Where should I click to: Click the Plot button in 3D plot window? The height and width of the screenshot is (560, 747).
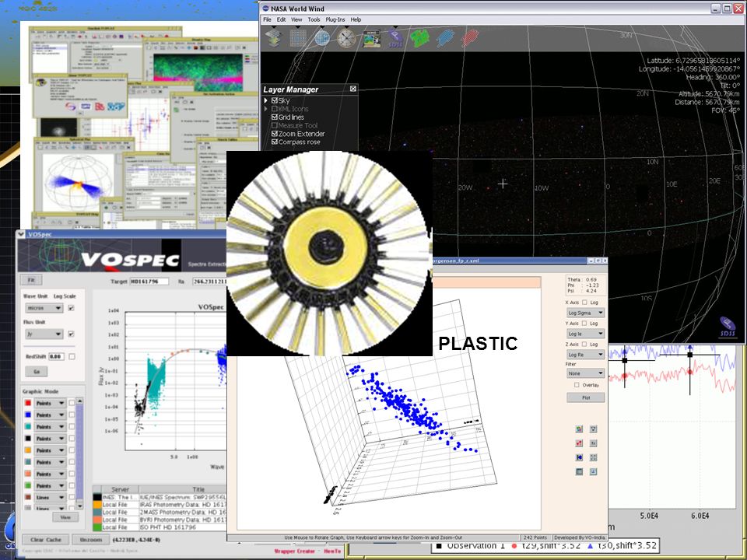pyautogui.click(x=585, y=397)
